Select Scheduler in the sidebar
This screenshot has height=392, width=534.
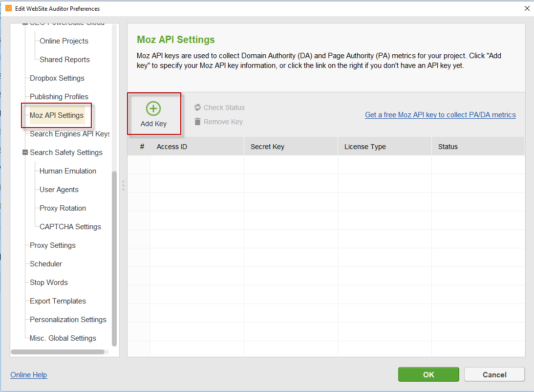pos(46,264)
